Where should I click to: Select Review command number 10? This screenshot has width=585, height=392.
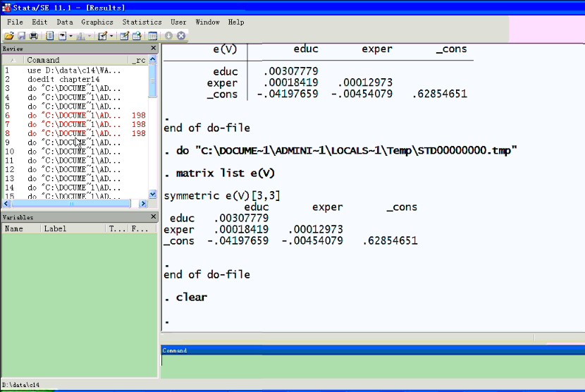tap(75, 152)
